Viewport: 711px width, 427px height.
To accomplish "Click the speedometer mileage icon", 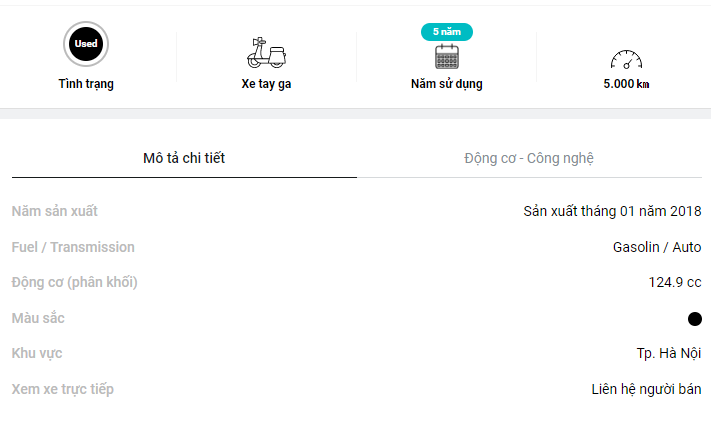I will (x=626, y=59).
